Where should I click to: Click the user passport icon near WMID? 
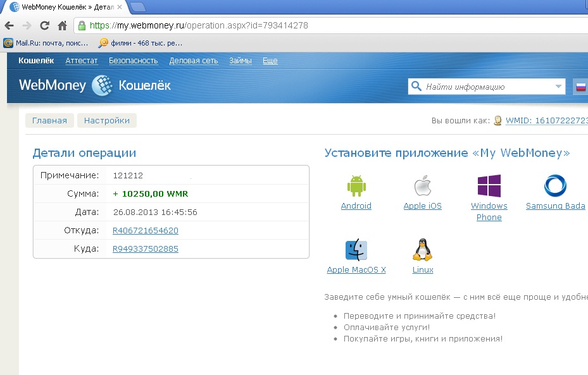[497, 120]
